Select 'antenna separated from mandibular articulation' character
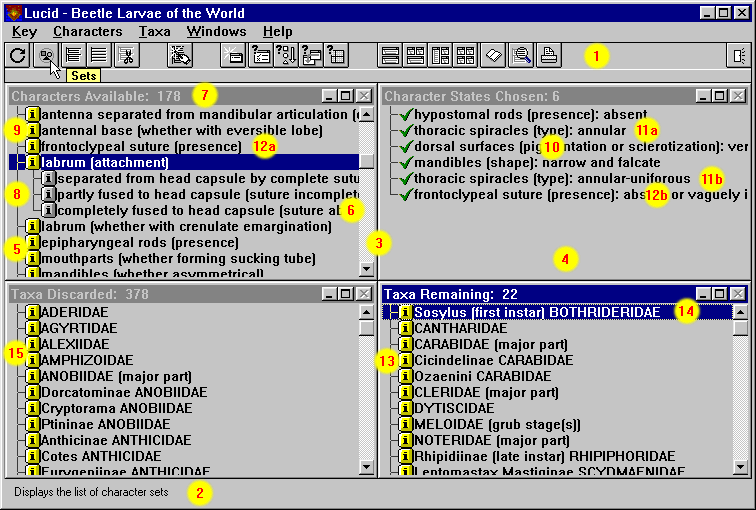 point(200,114)
